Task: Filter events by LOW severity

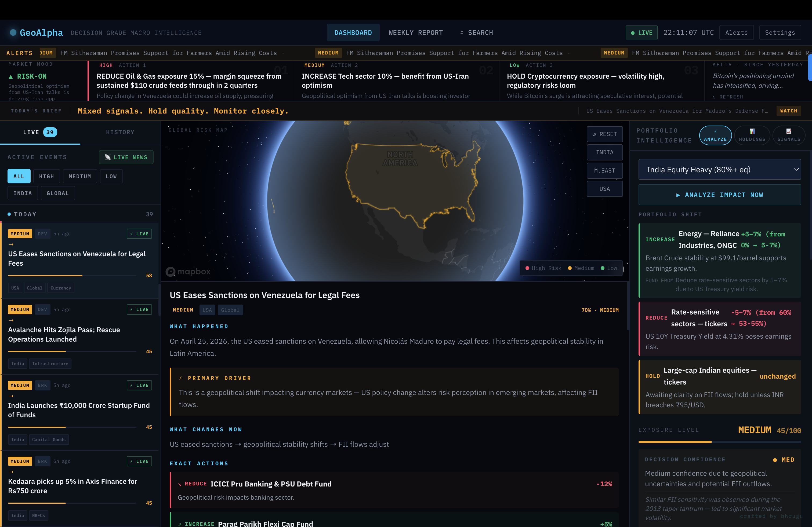Action: point(111,176)
